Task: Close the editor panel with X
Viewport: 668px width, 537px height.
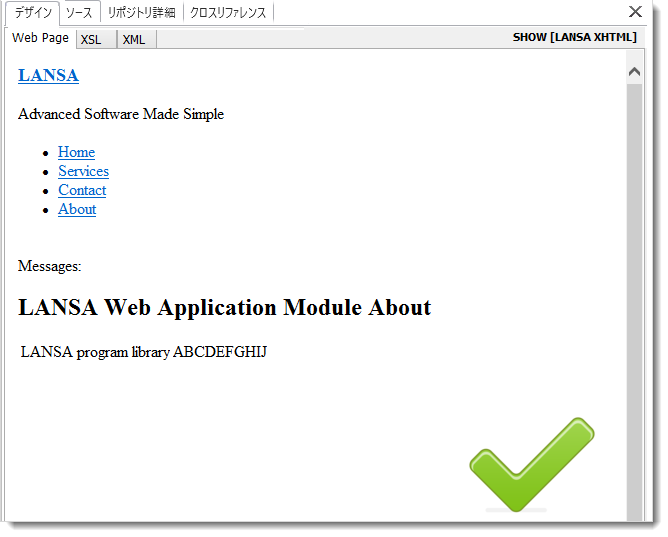Action: pyautogui.click(x=635, y=11)
